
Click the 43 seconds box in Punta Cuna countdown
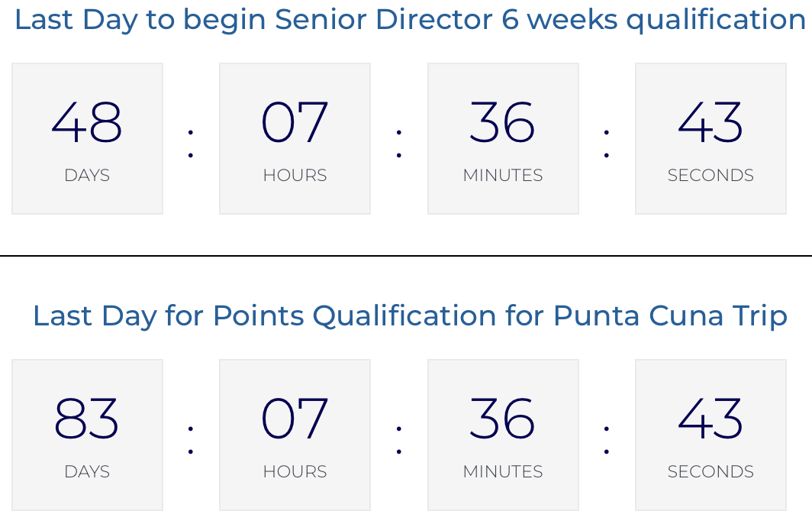(x=710, y=435)
